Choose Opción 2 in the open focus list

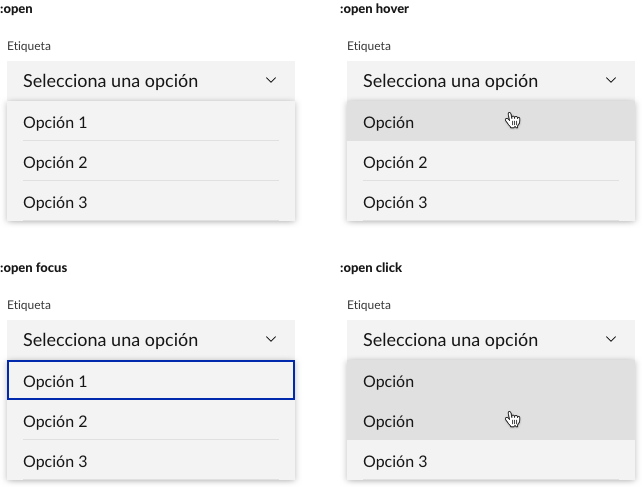click(55, 421)
